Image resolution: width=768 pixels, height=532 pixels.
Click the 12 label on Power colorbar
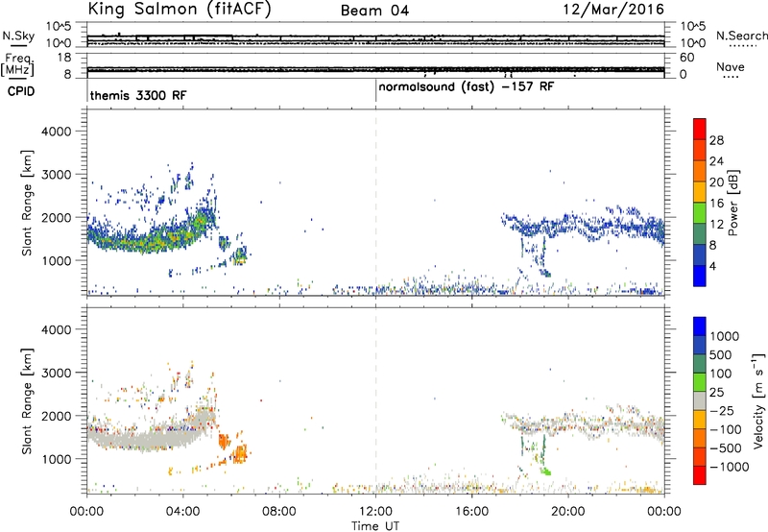(x=716, y=225)
